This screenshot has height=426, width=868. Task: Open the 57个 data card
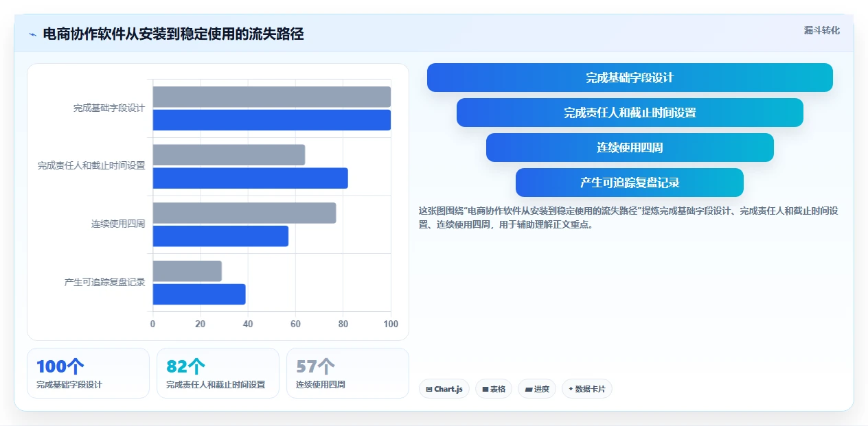pyautogui.click(x=347, y=373)
